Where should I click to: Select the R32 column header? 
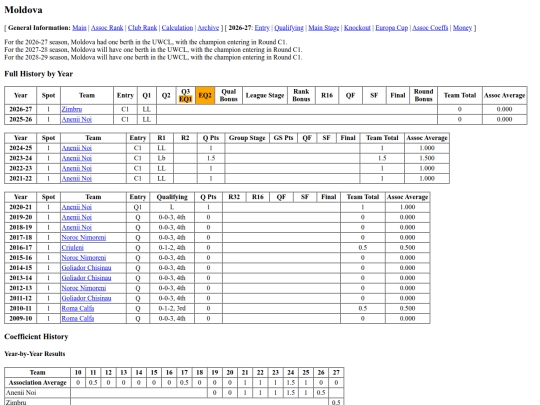tap(234, 197)
